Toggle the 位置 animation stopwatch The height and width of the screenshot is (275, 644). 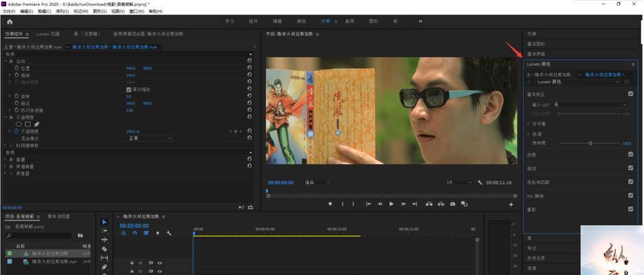[17, 68]
